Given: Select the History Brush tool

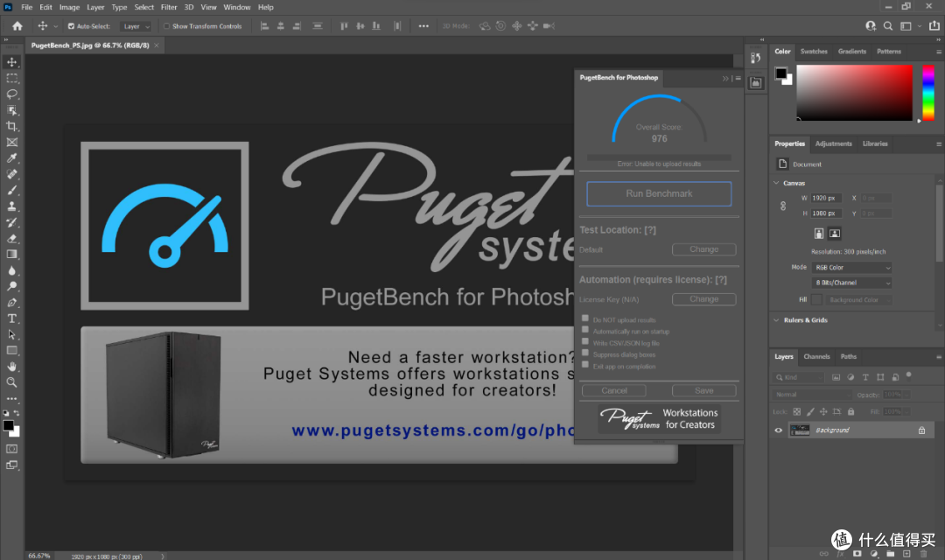Looking at the screenshot, I should coord(11,222).
